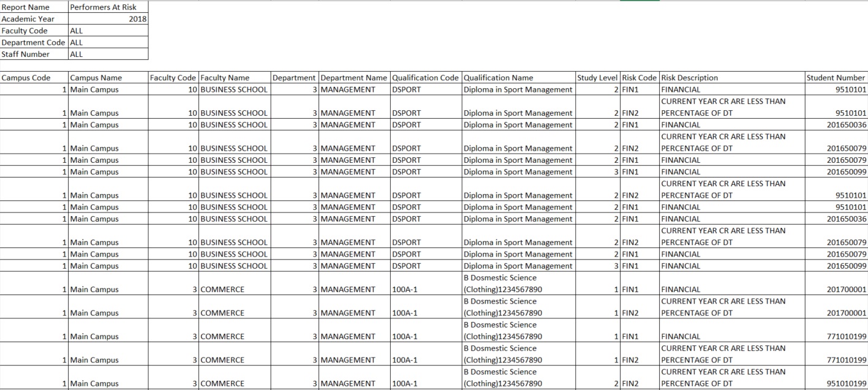Select student number 951010199 cell

coord(836,384)
